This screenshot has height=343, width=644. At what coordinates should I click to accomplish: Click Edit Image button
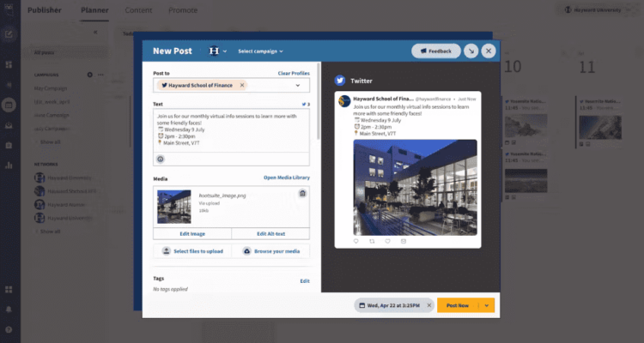click(192, 233)
